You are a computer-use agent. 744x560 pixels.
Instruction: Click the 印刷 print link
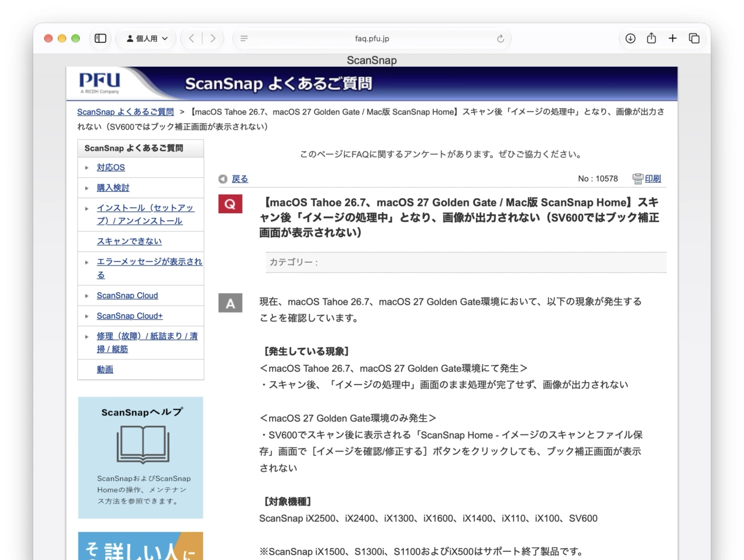tap(653, 178)
